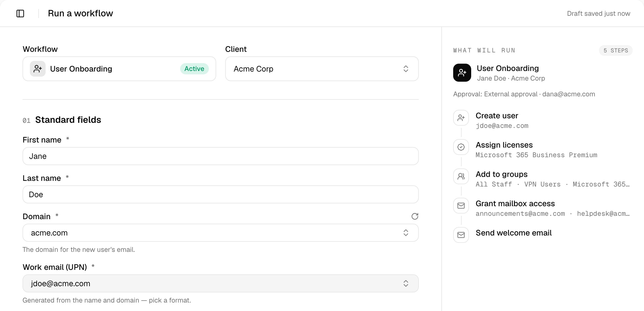
Task: Select the Create user step icon
Action: point(461,118)
